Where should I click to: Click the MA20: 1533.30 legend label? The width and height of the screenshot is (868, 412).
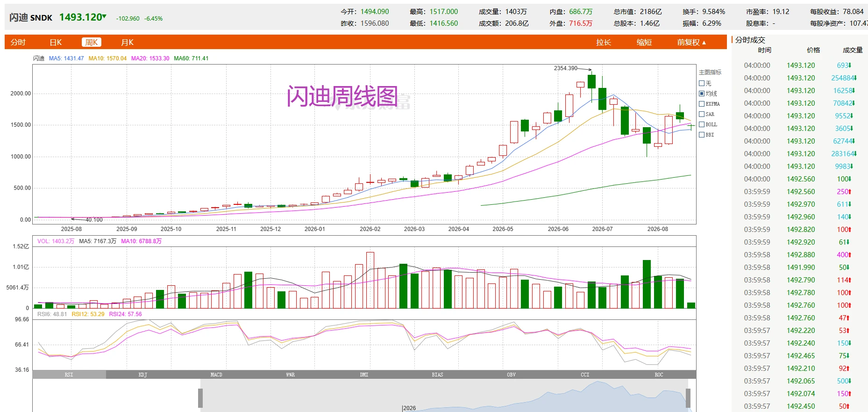tap(150, 58)
